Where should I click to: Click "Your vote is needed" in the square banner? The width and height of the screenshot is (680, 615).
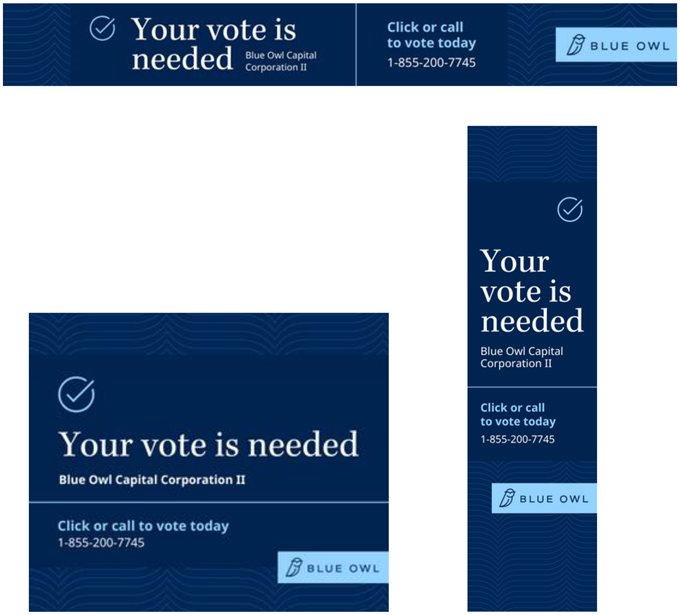[208, 444]
